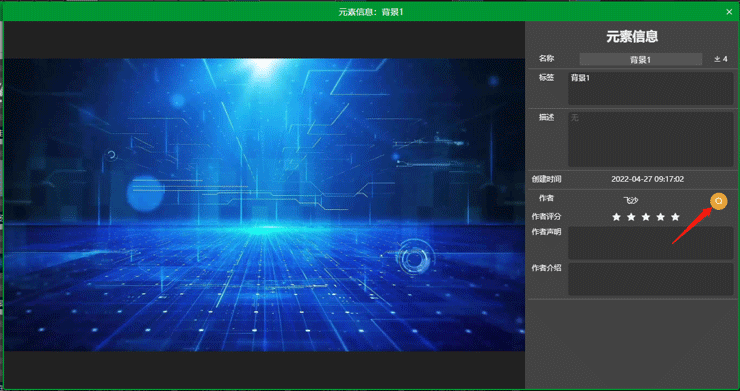
Task: Select the second rating star
Action: pos(631,217)
